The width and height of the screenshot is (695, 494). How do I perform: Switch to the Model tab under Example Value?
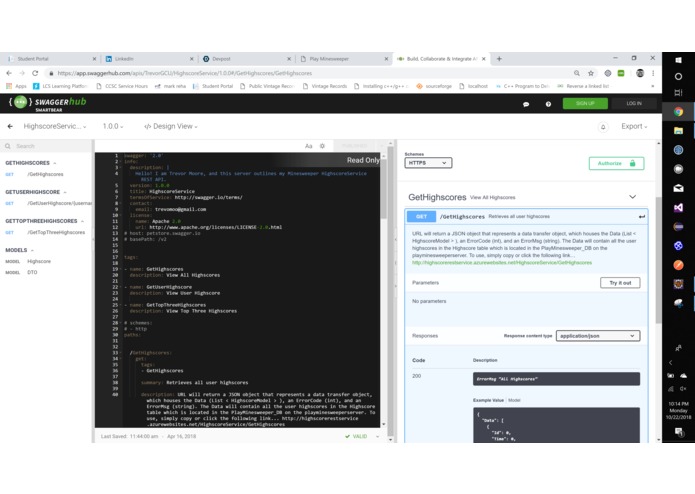(514, 400)
